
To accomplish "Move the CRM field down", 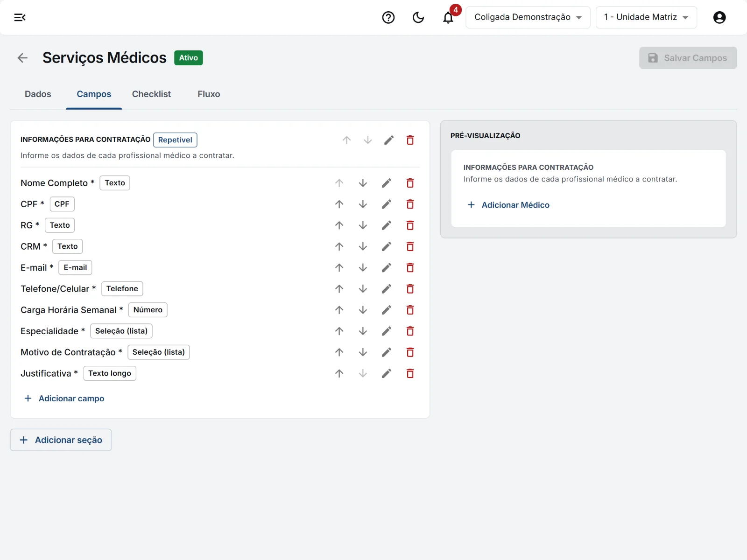I will (363, 246).
